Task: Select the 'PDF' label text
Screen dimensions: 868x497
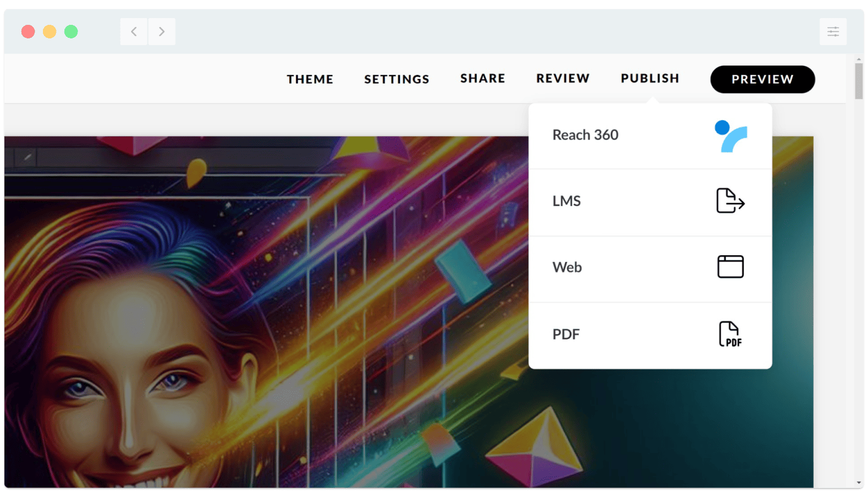Action: pos(566,334)
